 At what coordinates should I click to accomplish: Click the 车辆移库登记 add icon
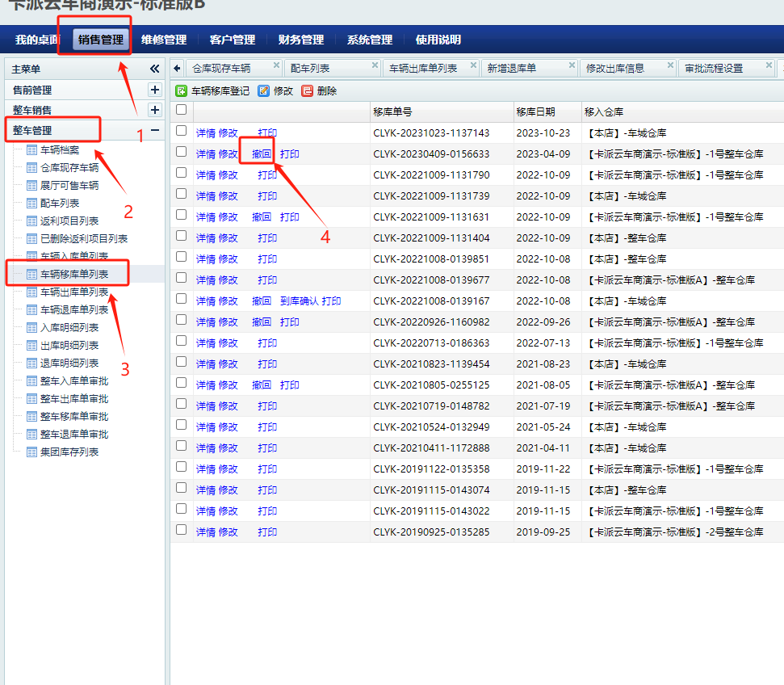tap(182, 91)
